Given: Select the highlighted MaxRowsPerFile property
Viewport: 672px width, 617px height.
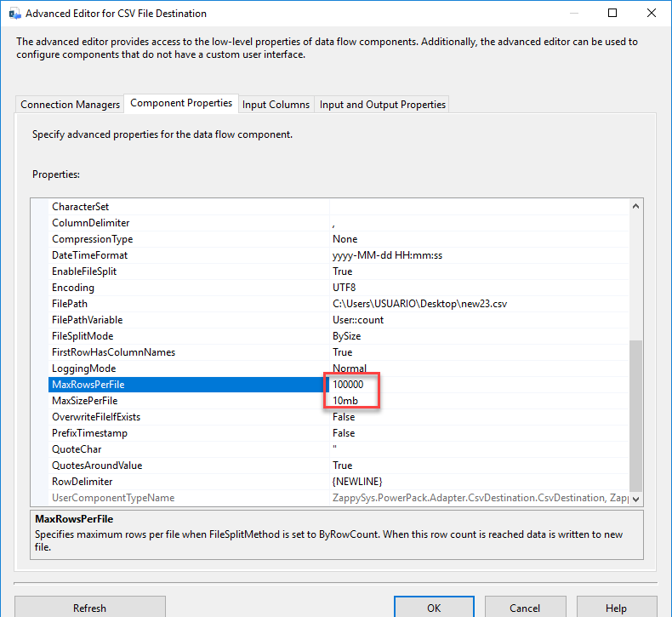Looking at the screenshot, I should click(189, 385).
